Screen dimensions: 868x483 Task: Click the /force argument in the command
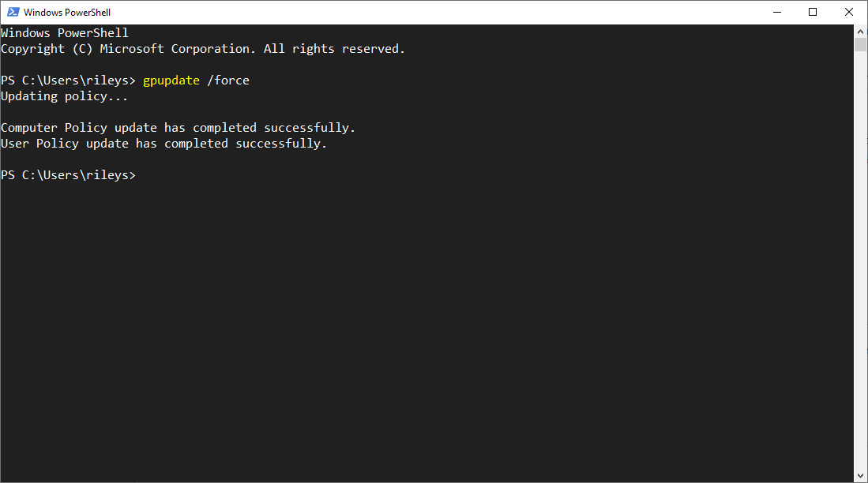pyautogui.click(x=228, y=80)
